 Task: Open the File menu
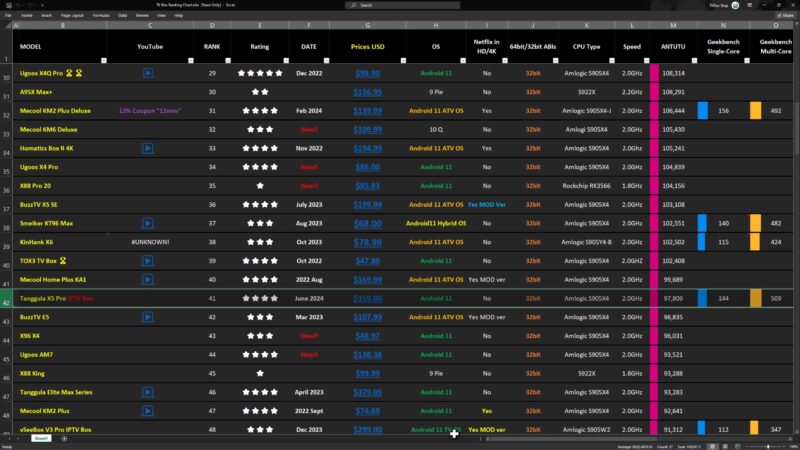[8, 15]
